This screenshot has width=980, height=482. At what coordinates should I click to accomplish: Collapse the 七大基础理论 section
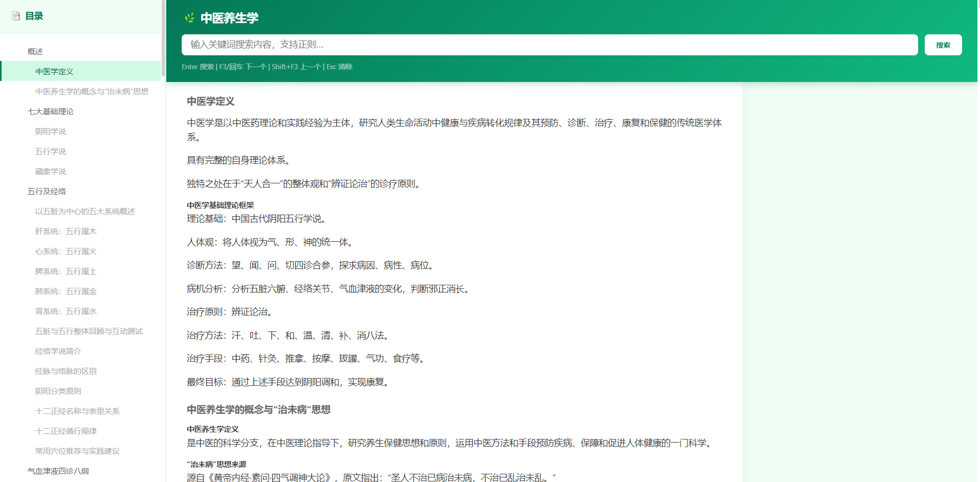tap(50, 111)
